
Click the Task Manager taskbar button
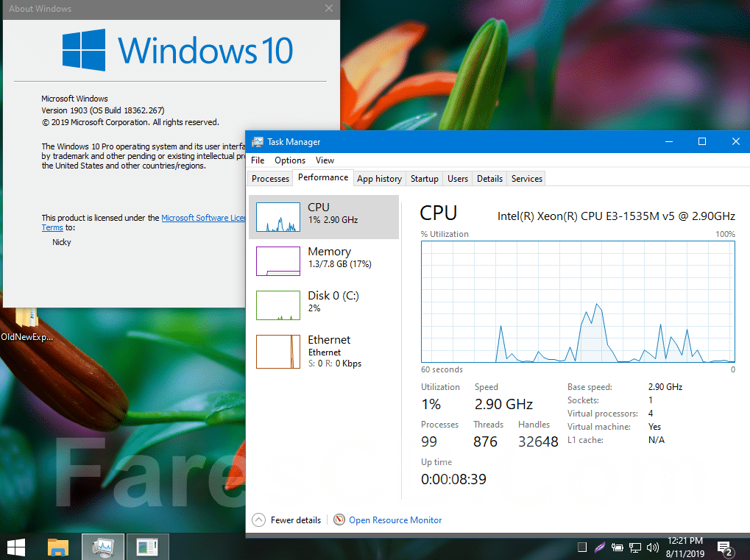click(x=103, y=547)
